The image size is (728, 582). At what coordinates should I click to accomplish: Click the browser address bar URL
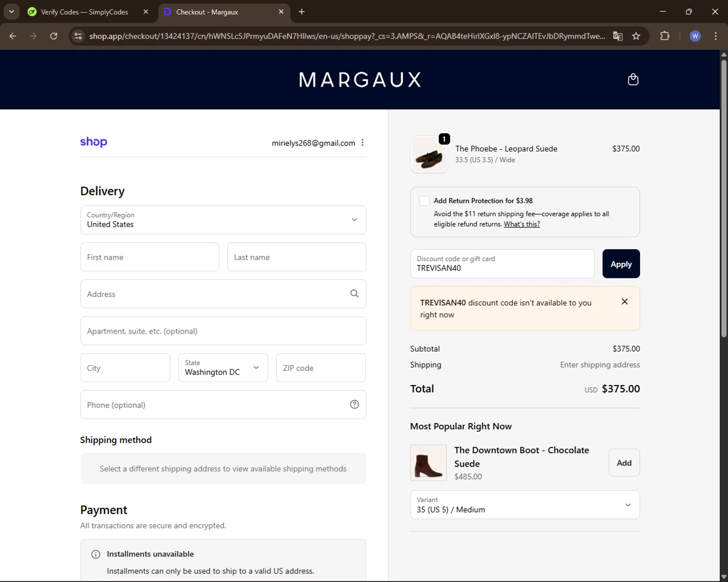point(347,36)
